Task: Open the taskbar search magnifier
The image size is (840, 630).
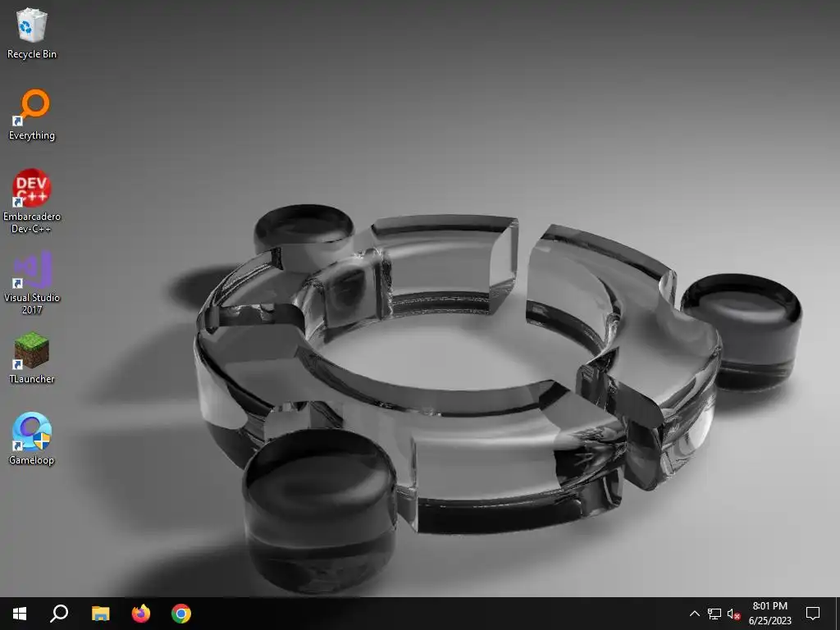Action: tap(59, 614)
